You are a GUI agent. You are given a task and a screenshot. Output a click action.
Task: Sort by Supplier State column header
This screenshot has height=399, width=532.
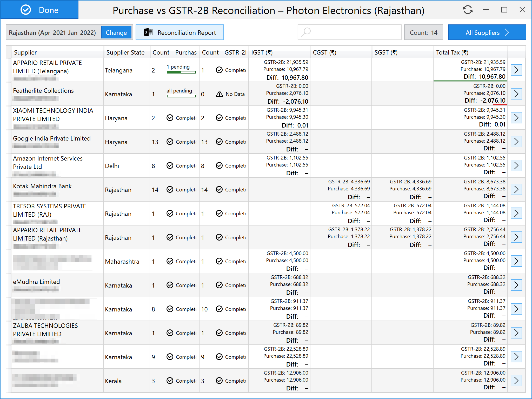[x=125, y=52]
